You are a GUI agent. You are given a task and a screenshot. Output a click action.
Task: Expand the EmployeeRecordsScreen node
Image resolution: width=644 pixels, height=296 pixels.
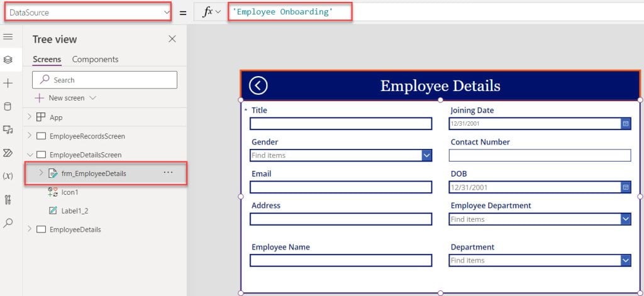tap(29, 136)
